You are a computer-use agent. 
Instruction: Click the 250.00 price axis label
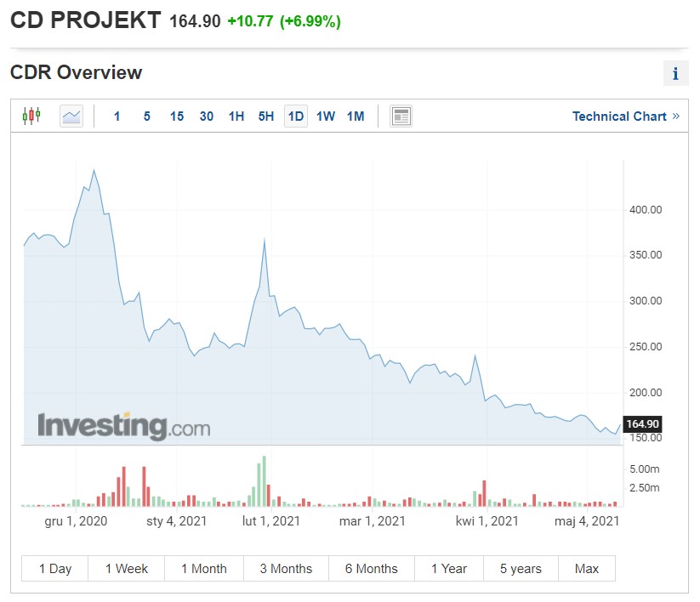coord(646,347)
